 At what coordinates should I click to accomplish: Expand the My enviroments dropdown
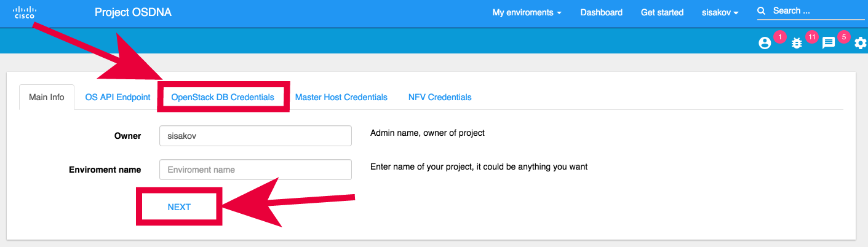coord(527,12)
